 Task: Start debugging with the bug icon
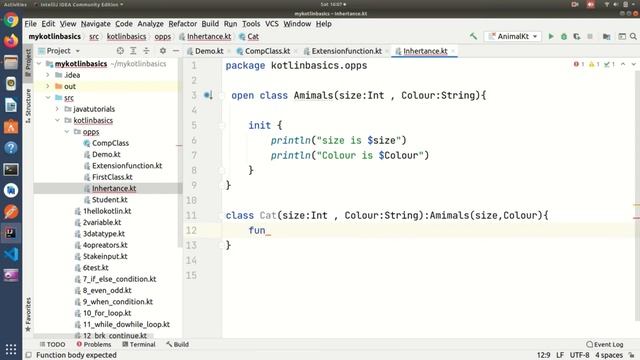564,36
